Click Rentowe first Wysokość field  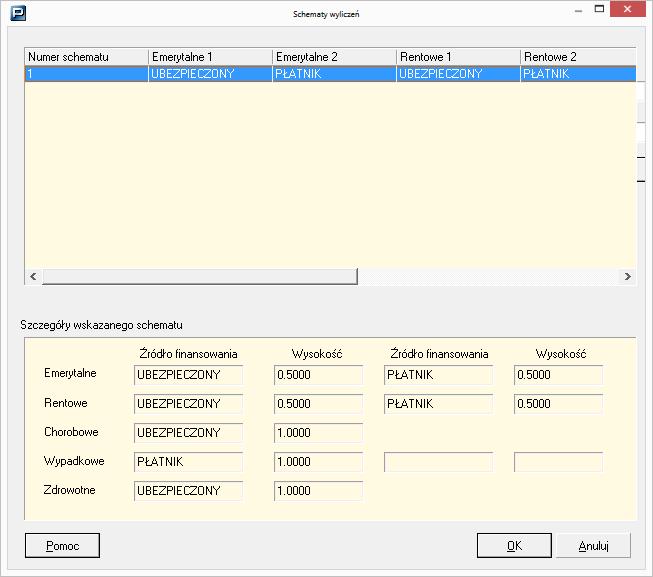[318, 404]
